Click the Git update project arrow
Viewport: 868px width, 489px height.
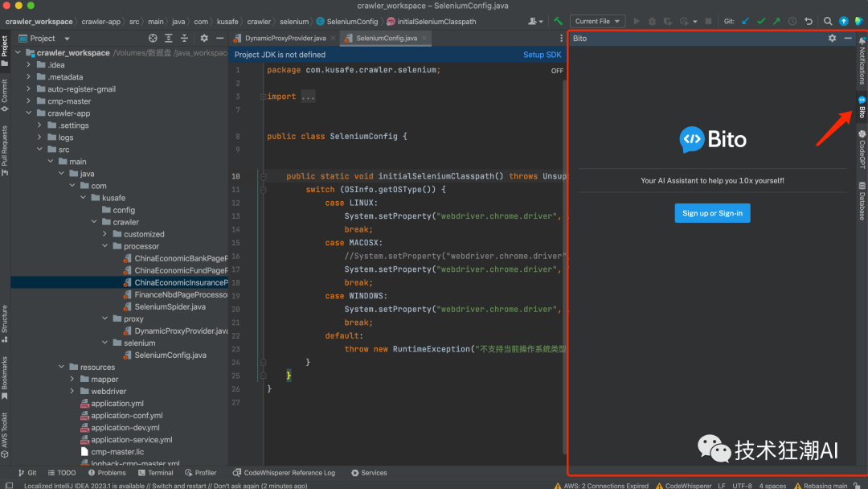click(745, 21)
